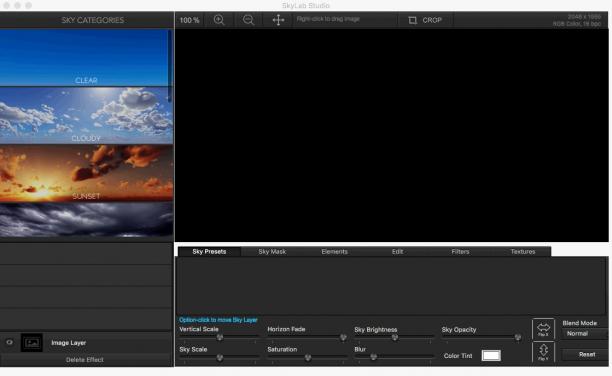The width and height of the screenshot is (612, 376).
Task: Open the Sky Mask tab
Action: 272,251
